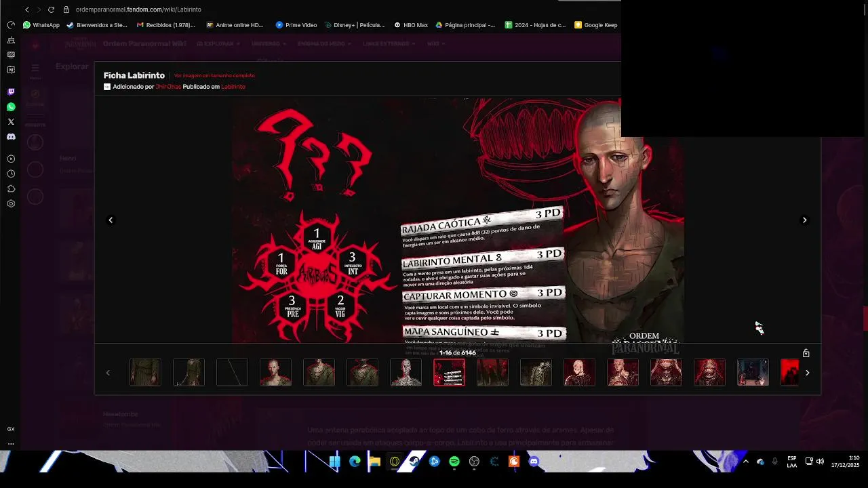This screenshot has width=868, height=488.
Task: Open WhatsApp bookmark
Action: point(41,25)
